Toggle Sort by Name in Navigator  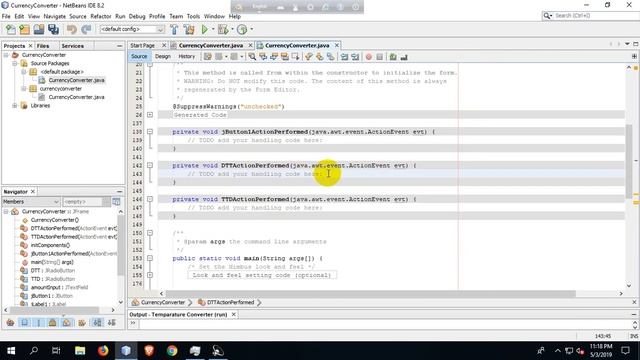[98, 322]
